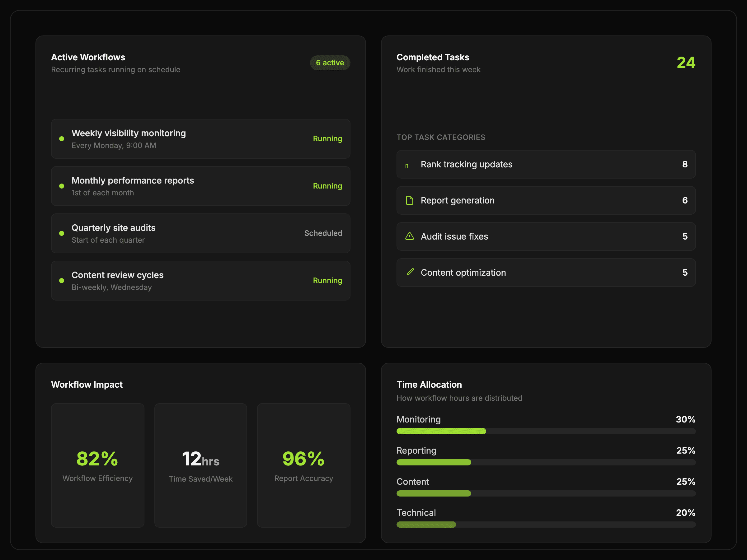Image resolution: width=747 pixels, height=560 pixels.
Task: Click the Completed Tasks total of 24
Action: pos(686,63)
